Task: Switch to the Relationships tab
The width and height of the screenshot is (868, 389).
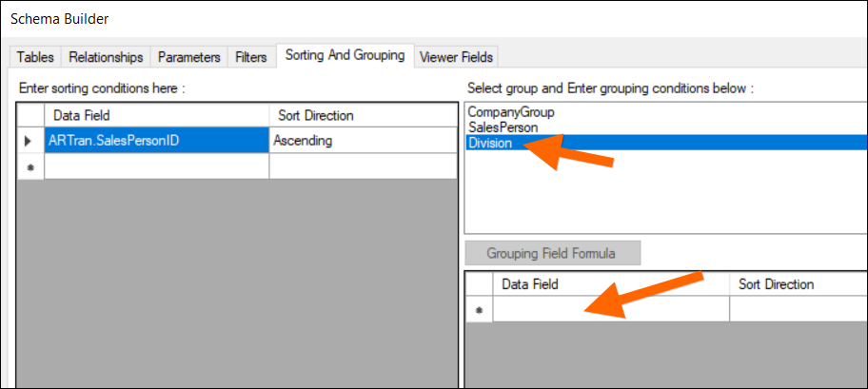Action: coord(106,57)
